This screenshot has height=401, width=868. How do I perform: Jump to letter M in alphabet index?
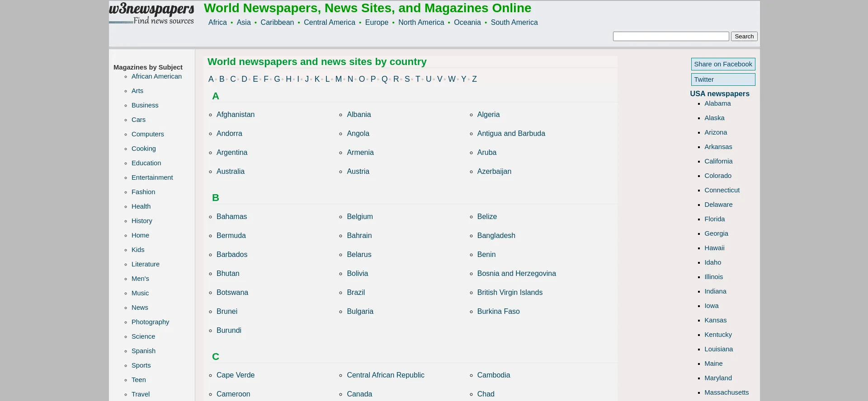pyautogui.click(x=339, y=79)
